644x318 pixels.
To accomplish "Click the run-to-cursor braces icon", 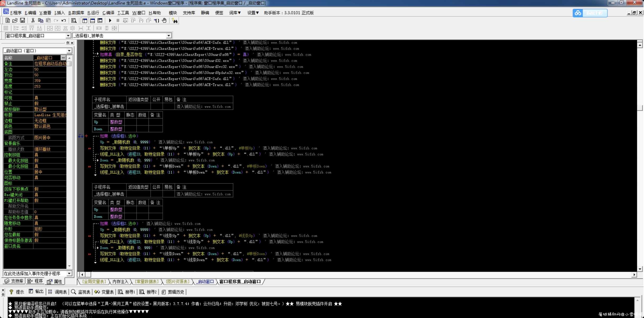I will pos(157,20).
